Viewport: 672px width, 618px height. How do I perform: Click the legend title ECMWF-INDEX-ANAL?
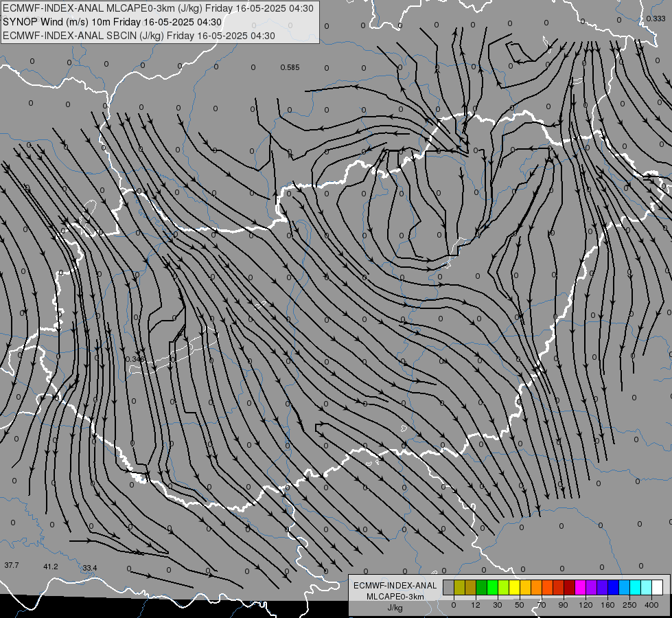coord(395,586)
